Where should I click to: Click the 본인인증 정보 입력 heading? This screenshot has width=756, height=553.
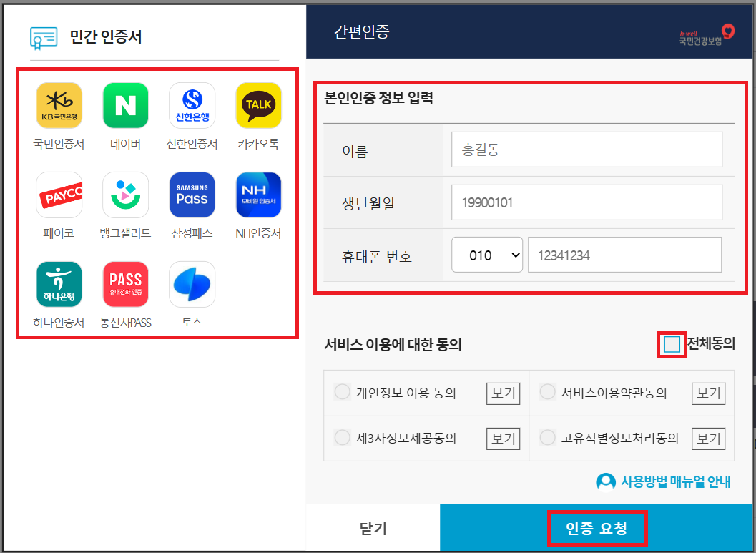(378, 98)
